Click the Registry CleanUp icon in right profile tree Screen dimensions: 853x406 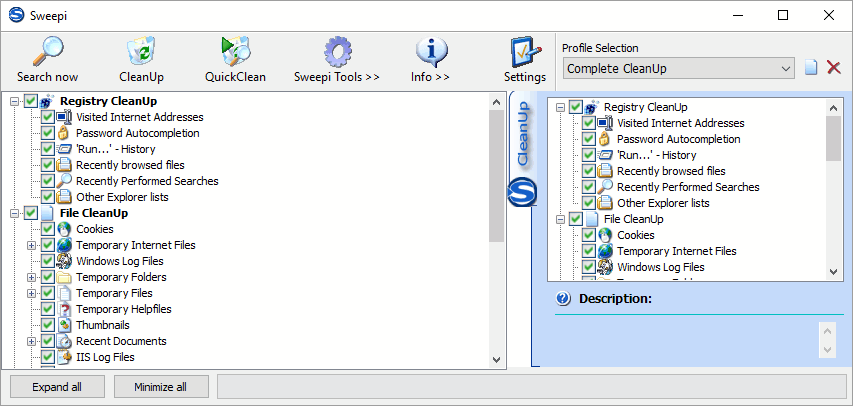591,107
